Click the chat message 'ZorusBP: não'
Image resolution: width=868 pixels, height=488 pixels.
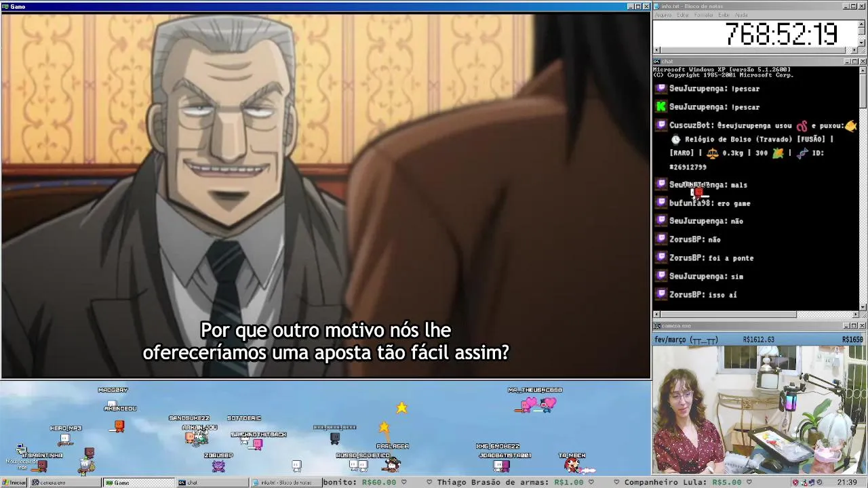coord(695,239)
